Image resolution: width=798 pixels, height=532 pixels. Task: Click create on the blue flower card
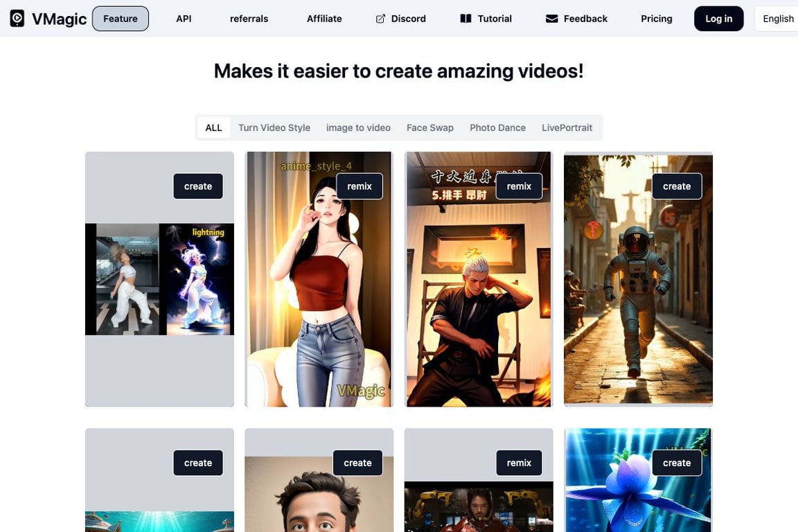click(677, 463)
